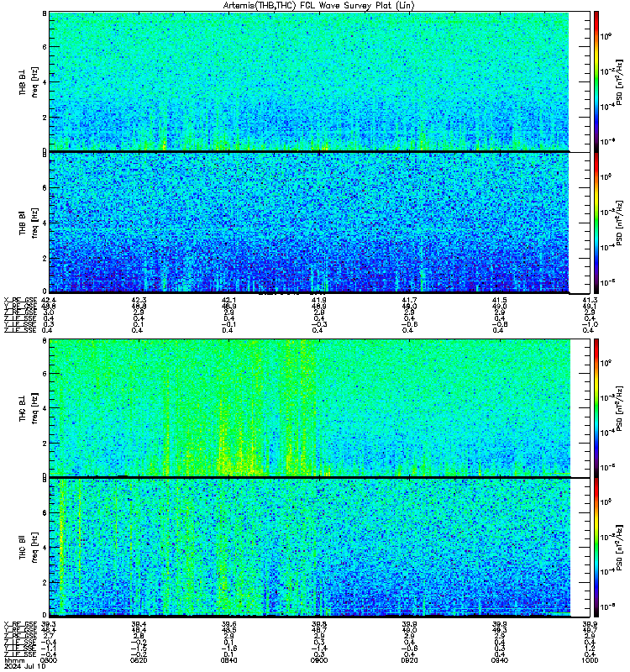Click the 6 Hz tick of THB B-perp panel
630x672 pixels.
[x=45, y=47]
